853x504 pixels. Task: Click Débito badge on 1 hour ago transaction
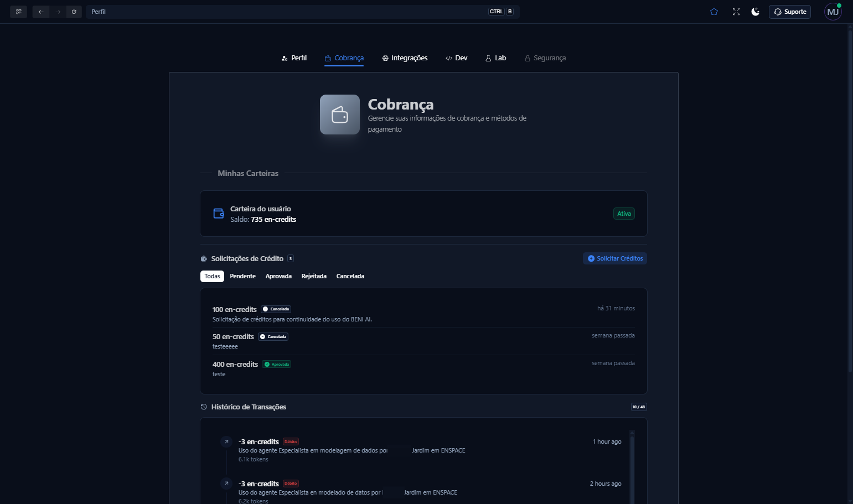tap(291, 441)
